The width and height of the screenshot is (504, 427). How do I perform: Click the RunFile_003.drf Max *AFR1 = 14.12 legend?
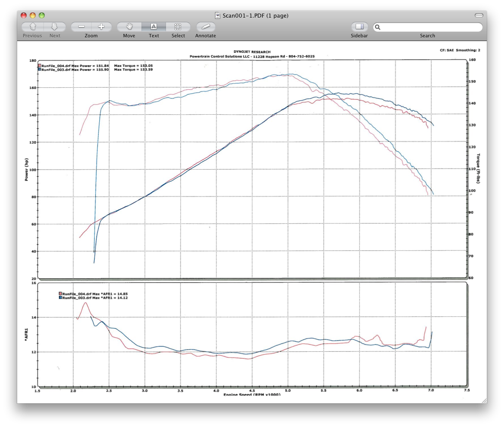(x=95, y=298)
